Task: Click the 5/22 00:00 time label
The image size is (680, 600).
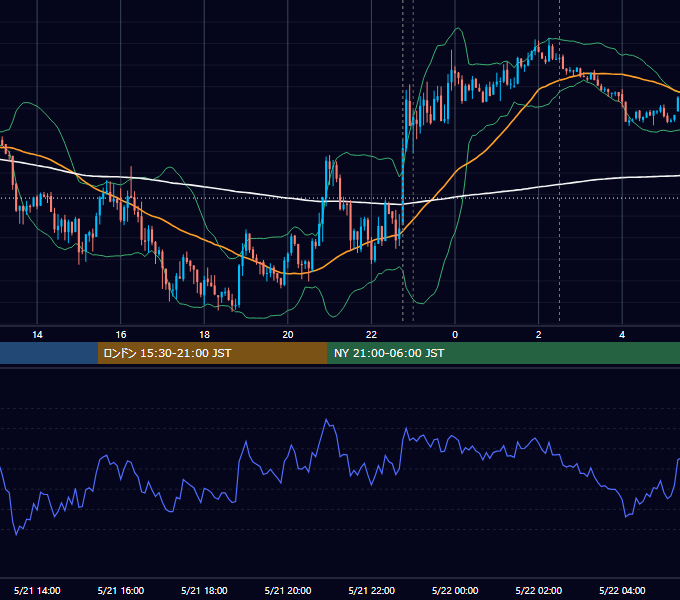Action: point(455,590)
